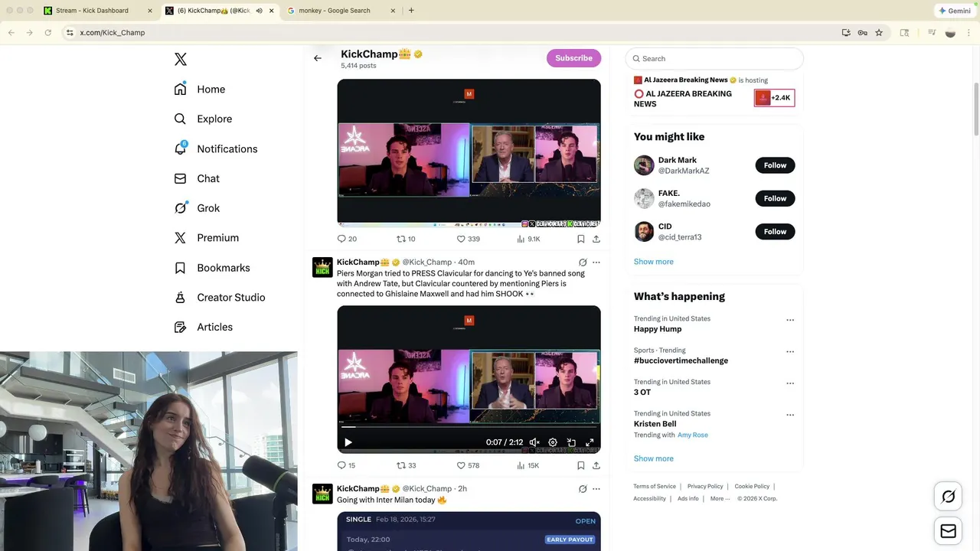Open Bookmarks in the sidebar

coord(212,268)
